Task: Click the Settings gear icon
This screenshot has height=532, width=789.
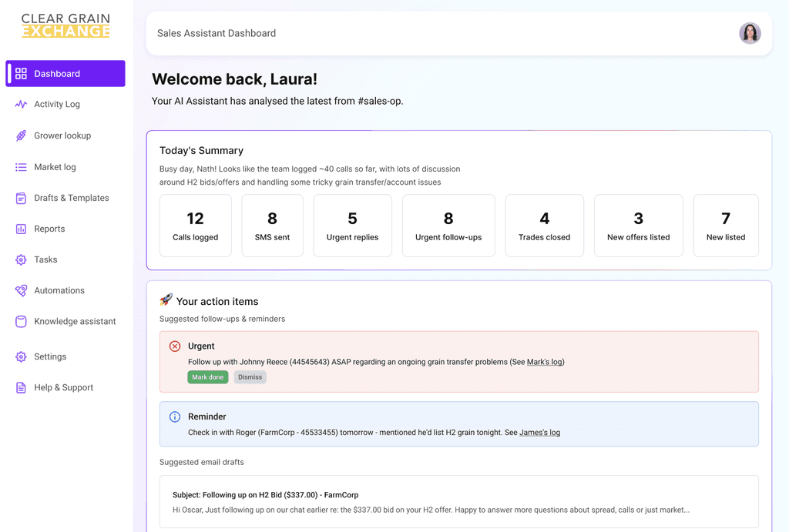Action: (21, 356)
